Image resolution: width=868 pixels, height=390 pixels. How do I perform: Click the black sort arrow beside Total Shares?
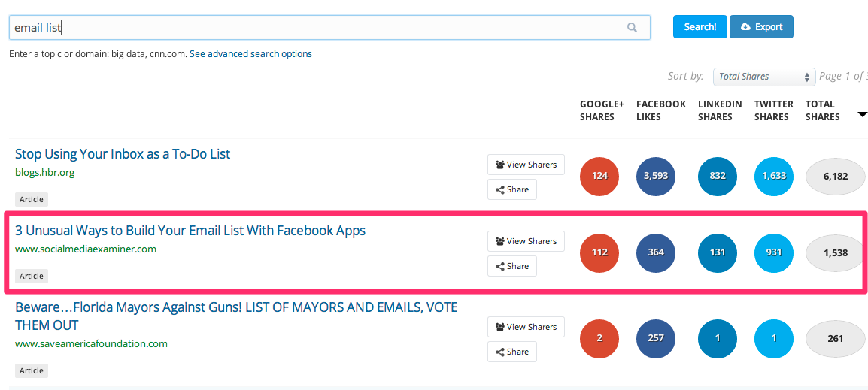(862, 114)
